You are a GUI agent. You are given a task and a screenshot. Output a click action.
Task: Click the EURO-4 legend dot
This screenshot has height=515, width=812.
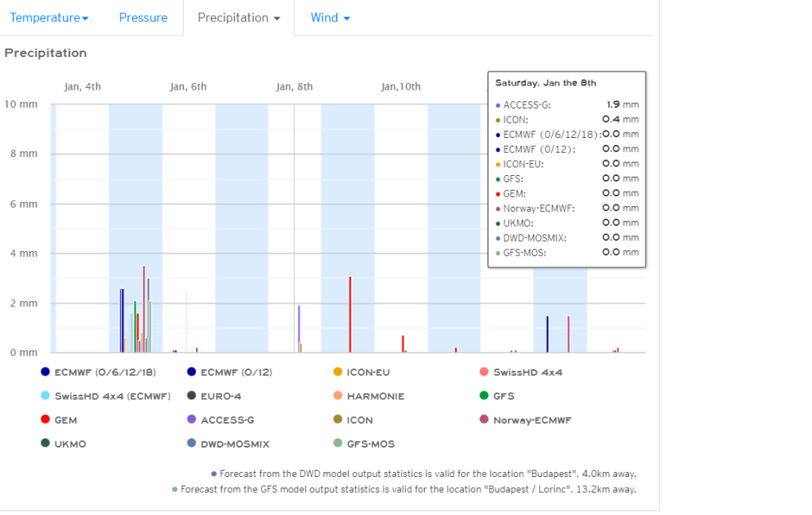pyautogui.click(x=192, y=396)
